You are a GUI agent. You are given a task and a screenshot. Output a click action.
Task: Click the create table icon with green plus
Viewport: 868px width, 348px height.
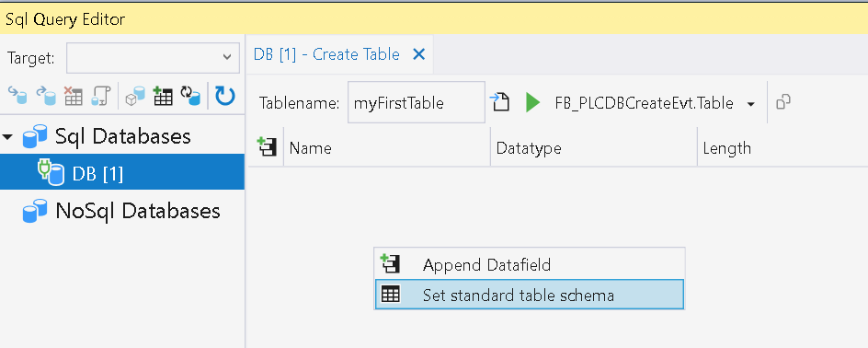tap(163, 96)
